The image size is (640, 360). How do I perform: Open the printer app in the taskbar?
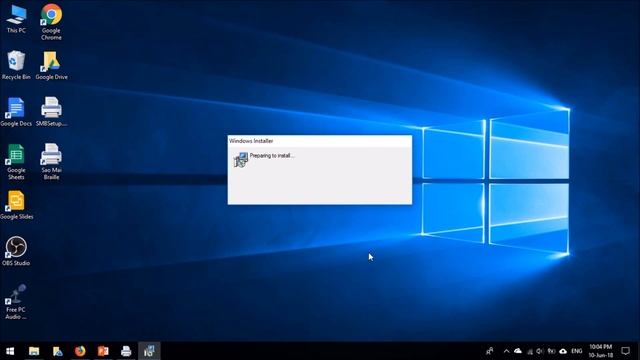coord(126,351)
